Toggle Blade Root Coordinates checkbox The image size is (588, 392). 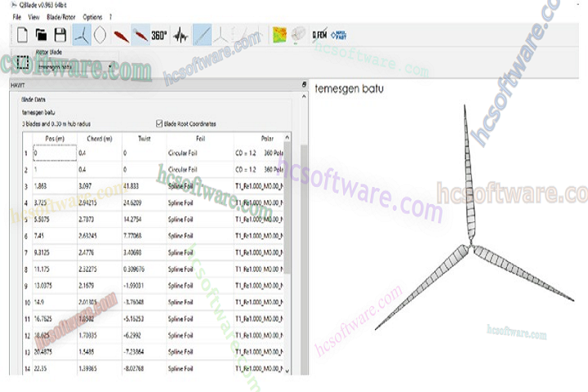point(159,123)
